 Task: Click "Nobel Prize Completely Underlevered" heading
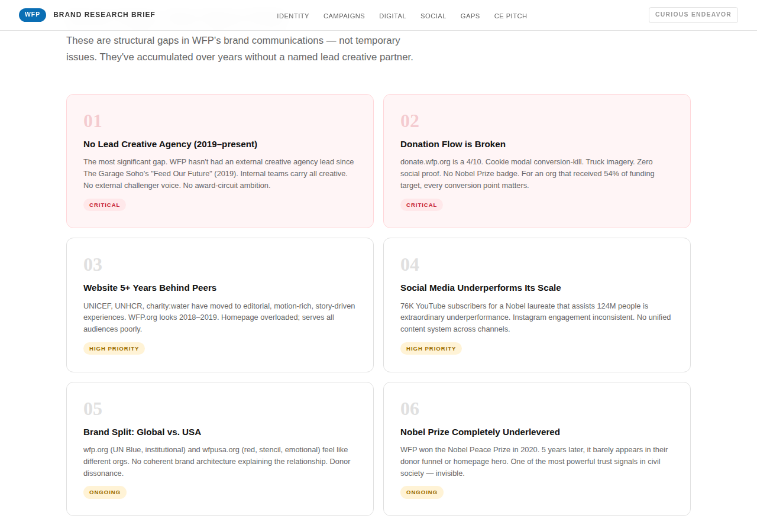click(x=480, y=432)
